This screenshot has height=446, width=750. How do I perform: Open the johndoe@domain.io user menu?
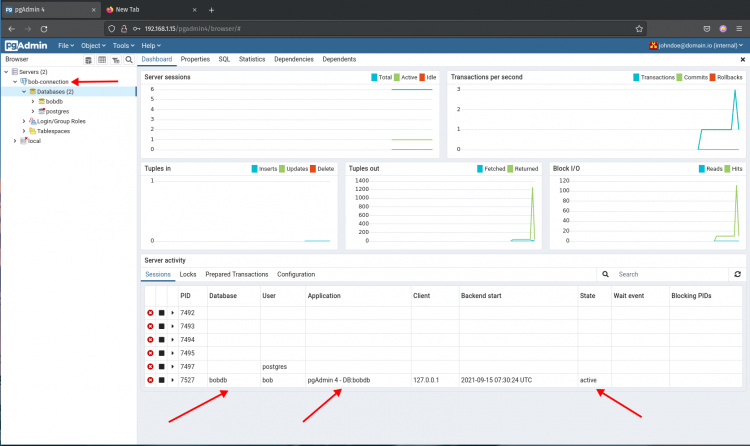pos(696,45)
